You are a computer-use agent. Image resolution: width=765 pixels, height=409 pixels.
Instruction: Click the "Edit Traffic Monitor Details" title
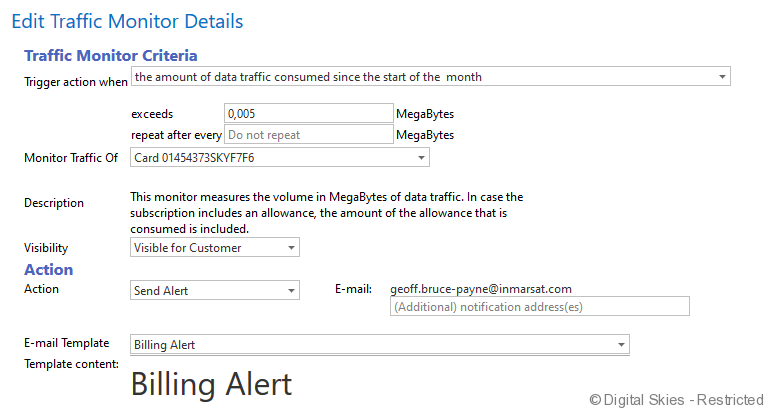[127, 20]
